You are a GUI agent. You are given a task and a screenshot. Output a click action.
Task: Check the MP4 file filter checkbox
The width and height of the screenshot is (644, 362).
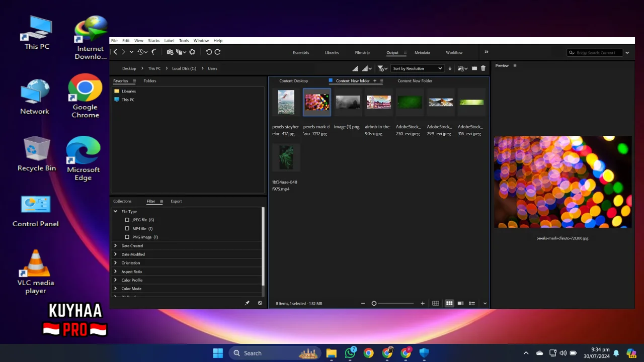tap(127, 228)
